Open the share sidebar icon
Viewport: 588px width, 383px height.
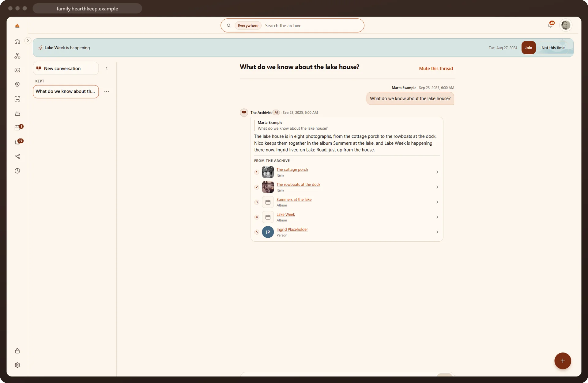(17, 156)
